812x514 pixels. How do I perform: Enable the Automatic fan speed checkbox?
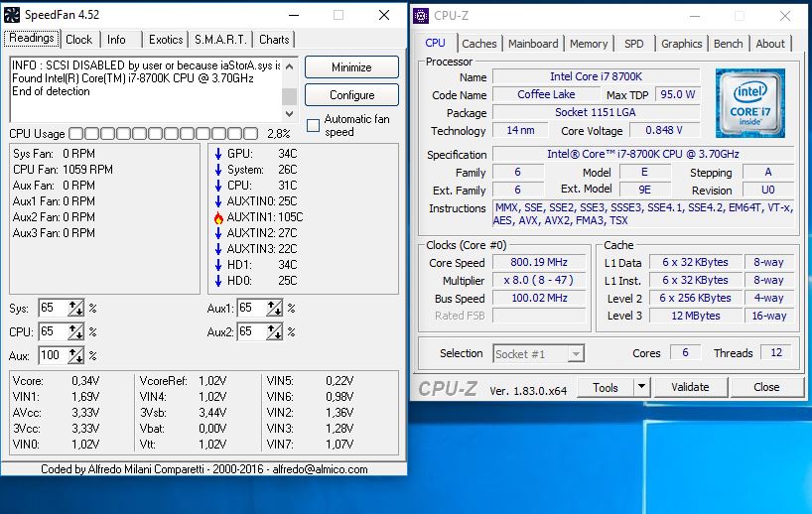tap(314, 125)
